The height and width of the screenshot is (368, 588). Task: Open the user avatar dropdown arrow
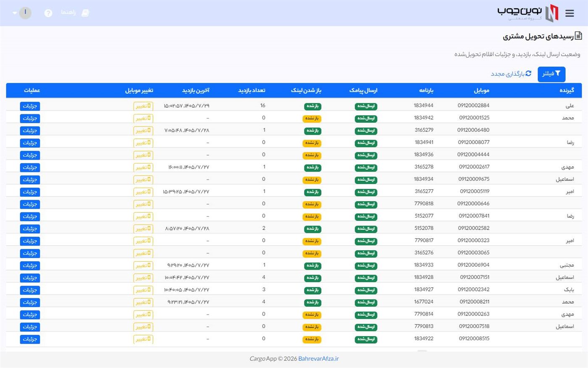[x=15, y=13]
